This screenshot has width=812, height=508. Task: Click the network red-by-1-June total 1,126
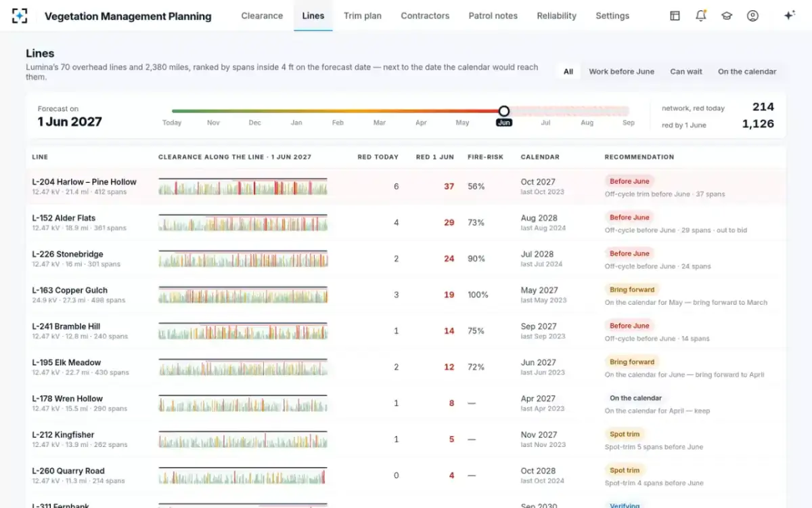pos(758,124)
